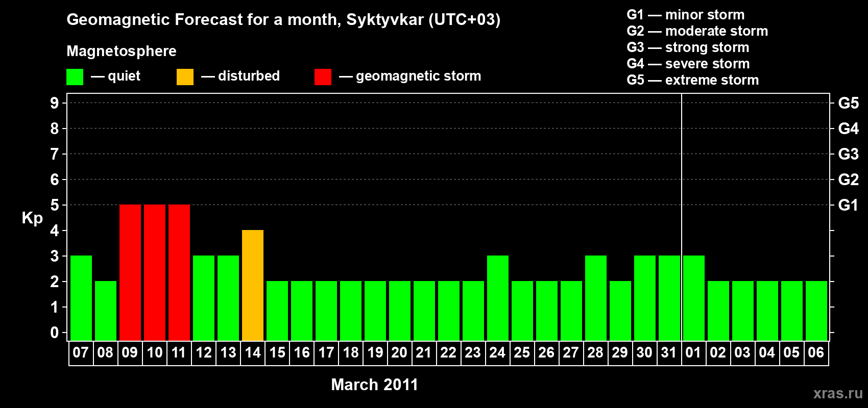
Task: Click the red geomagnetic storm legend swatch
Action: 323,77
